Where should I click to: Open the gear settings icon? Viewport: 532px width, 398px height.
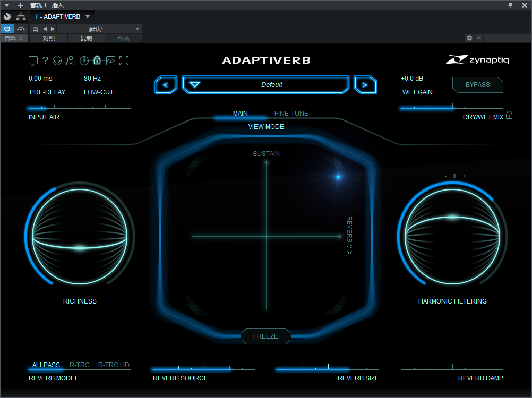tap(469, 38)
